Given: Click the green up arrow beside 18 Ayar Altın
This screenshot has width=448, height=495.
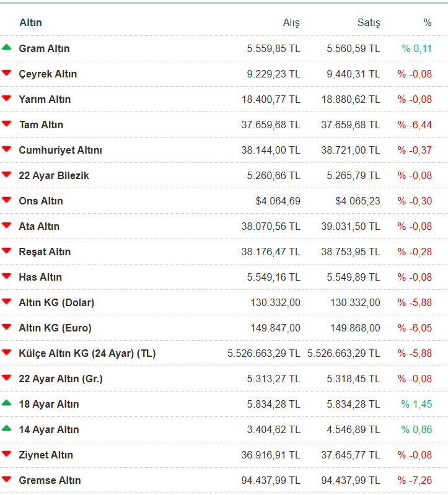Looking at the screenshot, I should tap(7, 403).
